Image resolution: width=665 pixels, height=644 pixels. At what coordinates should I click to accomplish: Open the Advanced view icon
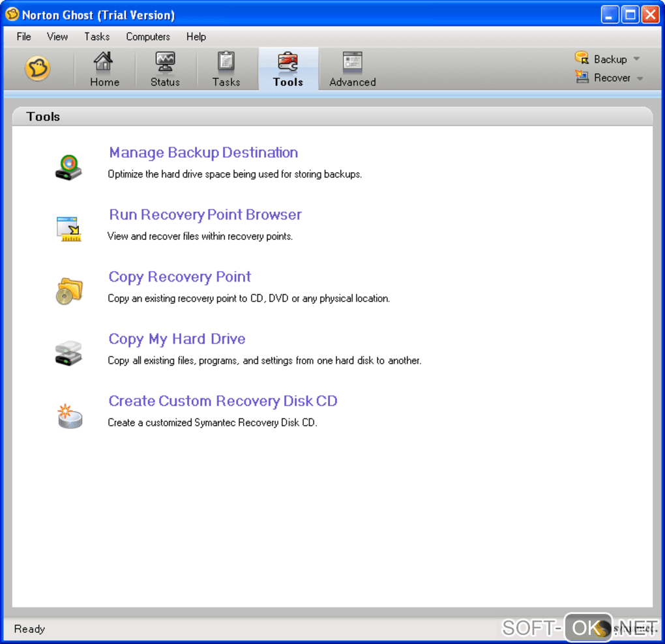(352, 62)
